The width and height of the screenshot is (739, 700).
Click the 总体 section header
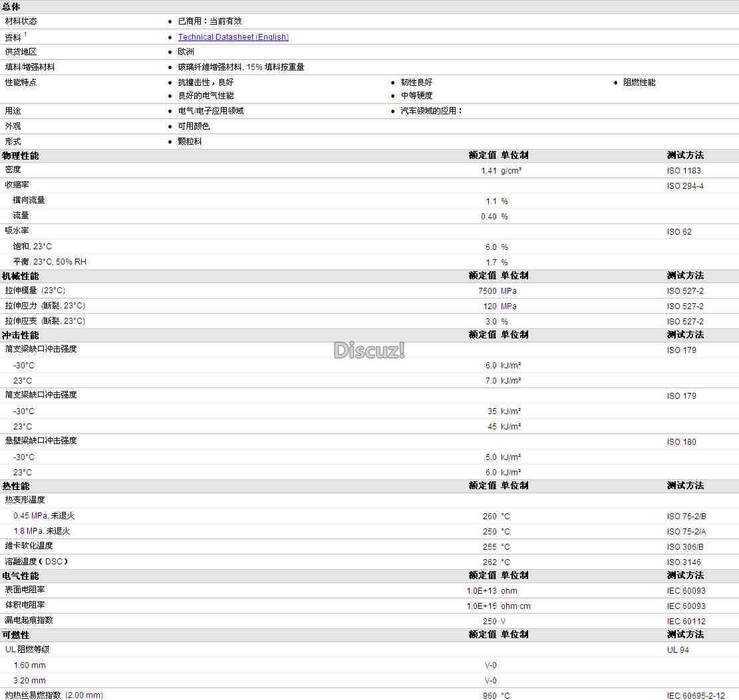pos(11,7)
